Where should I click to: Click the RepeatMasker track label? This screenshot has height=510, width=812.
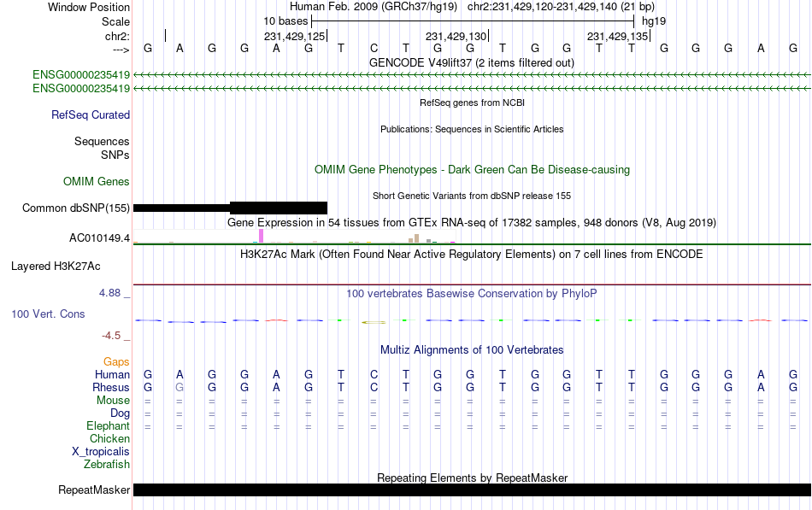tap(94, 489)
